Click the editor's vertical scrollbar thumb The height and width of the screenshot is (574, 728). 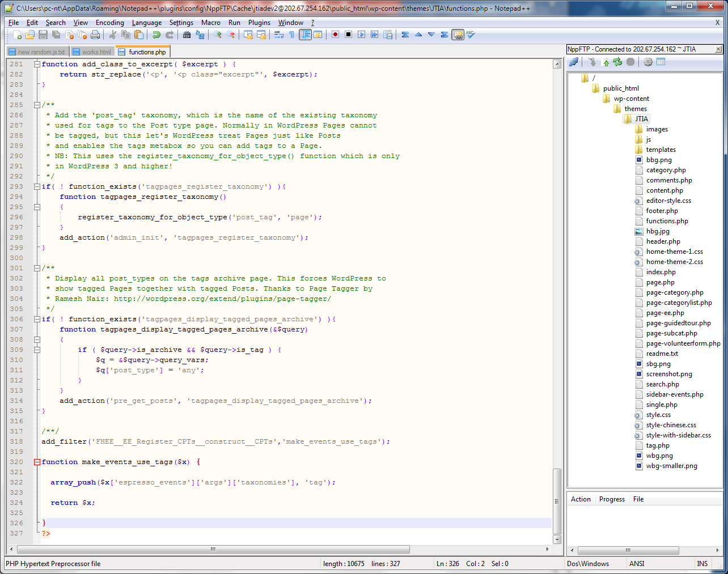tap(557, 500)
